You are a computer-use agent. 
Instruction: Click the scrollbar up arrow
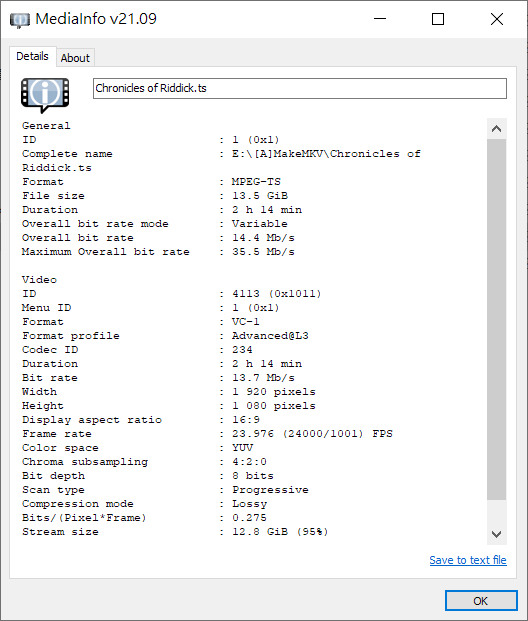496,129
